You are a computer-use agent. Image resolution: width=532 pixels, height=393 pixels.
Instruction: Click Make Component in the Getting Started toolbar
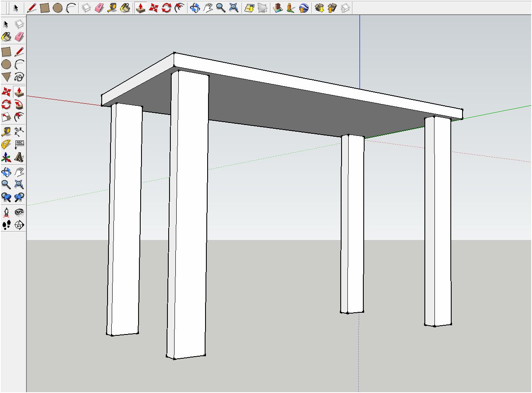tap(86, 8)
